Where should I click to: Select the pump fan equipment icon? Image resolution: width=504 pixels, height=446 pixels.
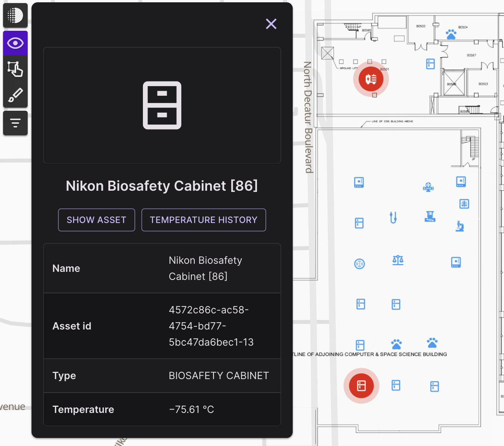tap(428, 187)
